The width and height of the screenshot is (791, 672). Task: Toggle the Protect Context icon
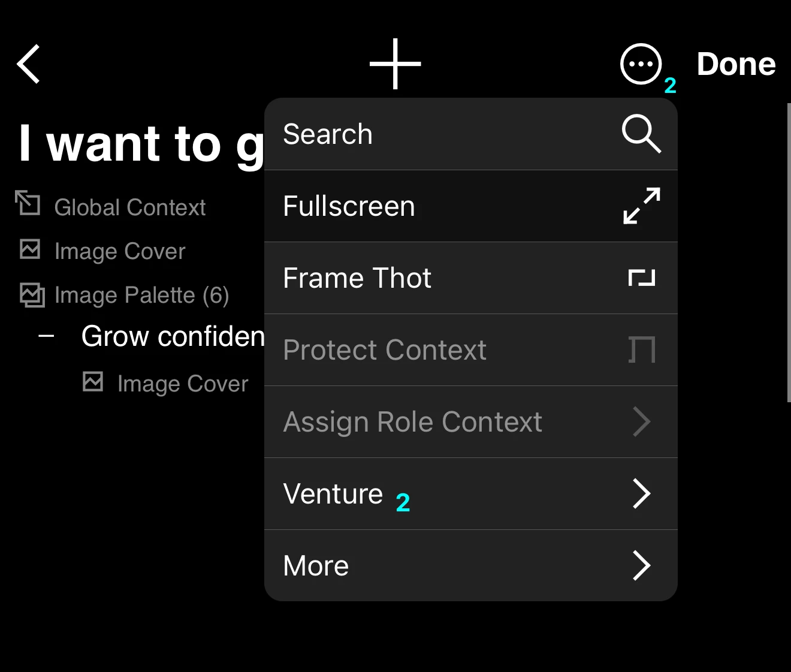pos(642,349)
